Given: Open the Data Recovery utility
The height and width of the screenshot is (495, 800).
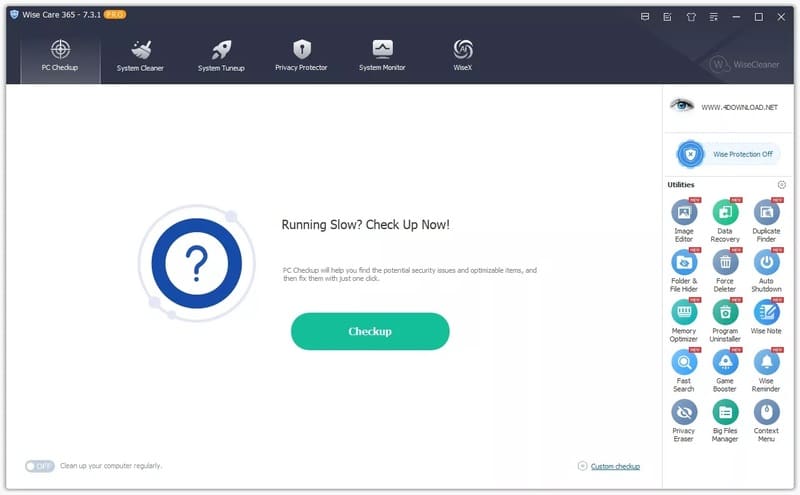Looking at the screenshot, I should (725, 220).
